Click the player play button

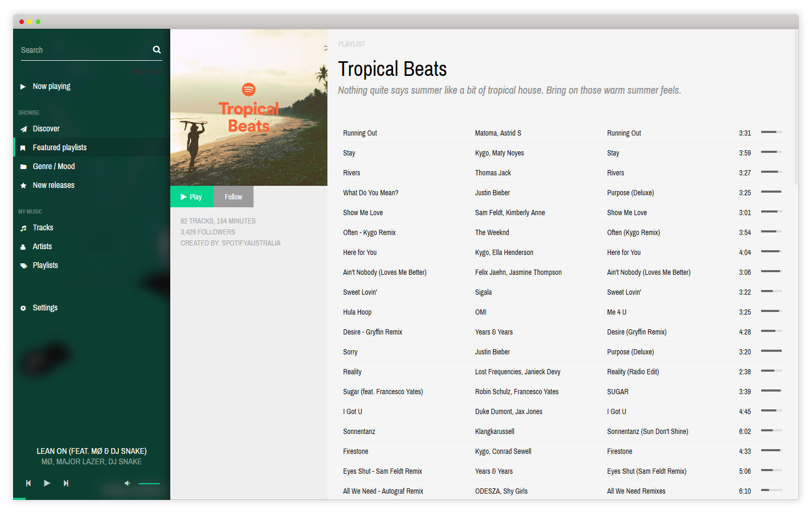(x=47, y=483)
